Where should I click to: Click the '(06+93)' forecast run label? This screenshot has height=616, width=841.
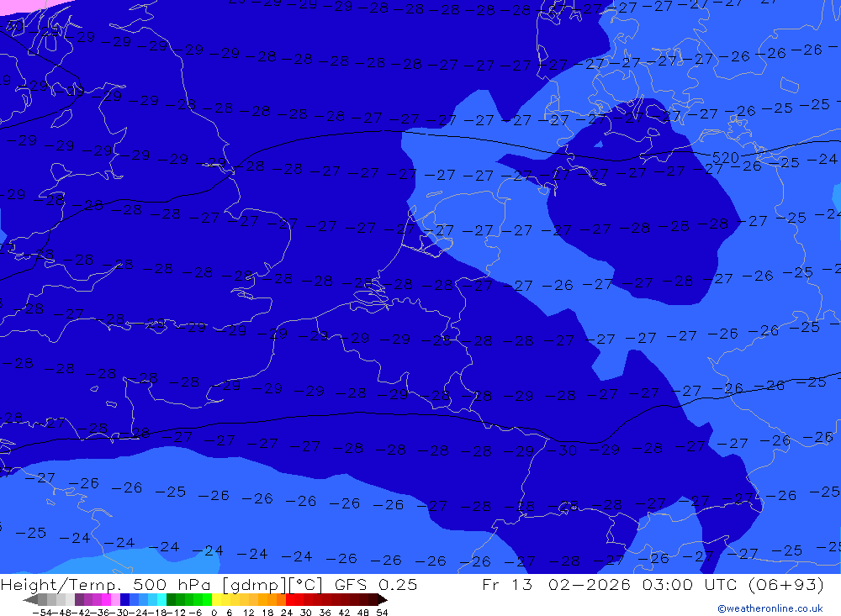(x=785, y=584)
